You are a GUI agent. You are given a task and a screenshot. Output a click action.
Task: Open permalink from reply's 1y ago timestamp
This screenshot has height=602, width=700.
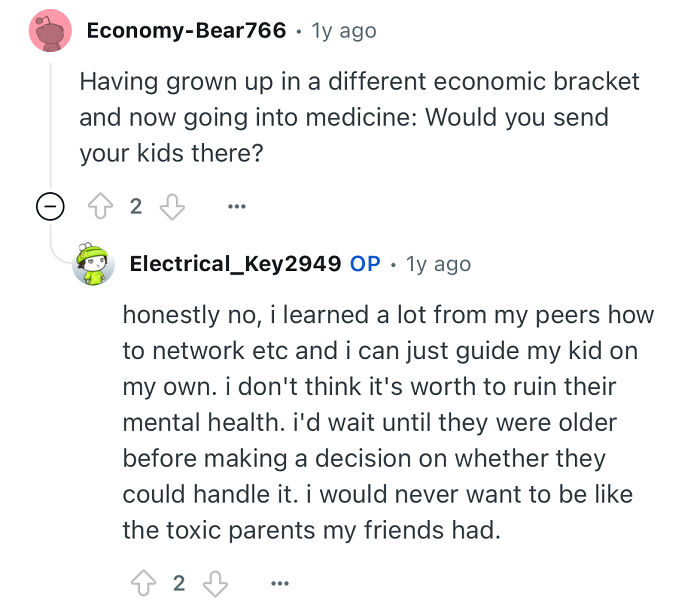pyautogui.click(x=438, y=264)
